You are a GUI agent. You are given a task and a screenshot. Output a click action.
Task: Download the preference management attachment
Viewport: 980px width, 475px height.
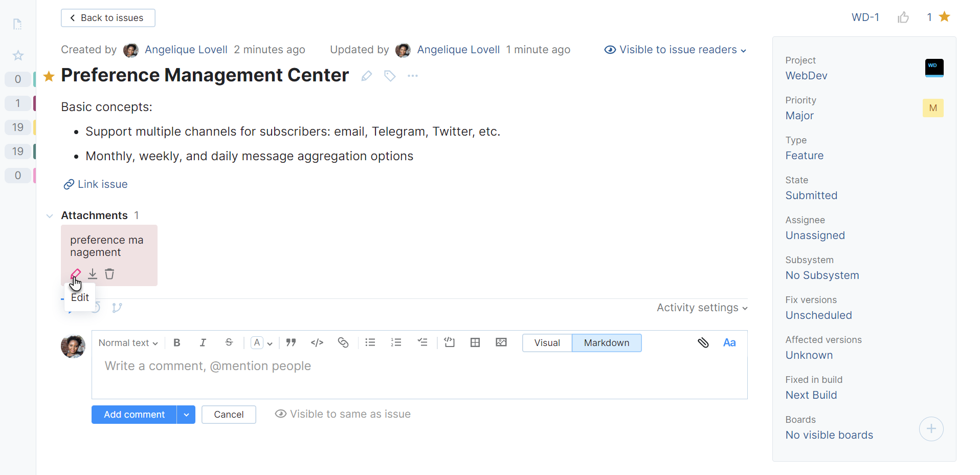point(93,274)
